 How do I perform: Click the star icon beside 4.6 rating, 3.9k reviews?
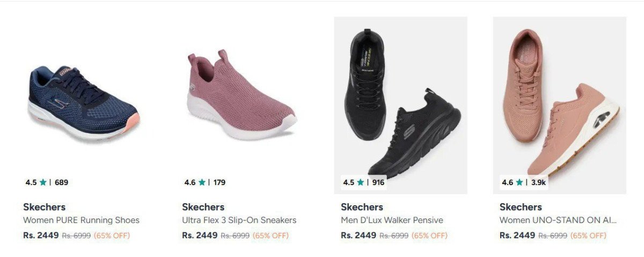(519, 182)
